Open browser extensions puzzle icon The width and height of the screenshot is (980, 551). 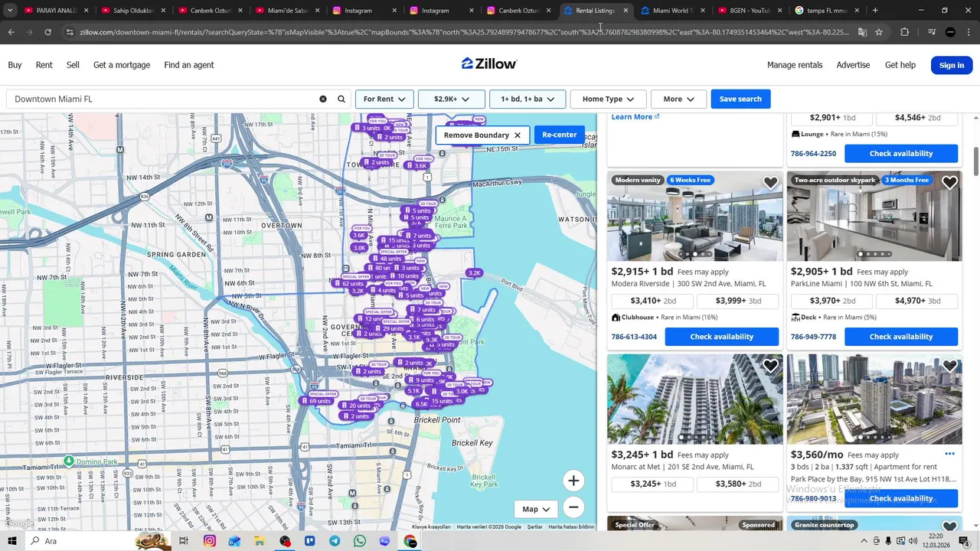point(905,32)
